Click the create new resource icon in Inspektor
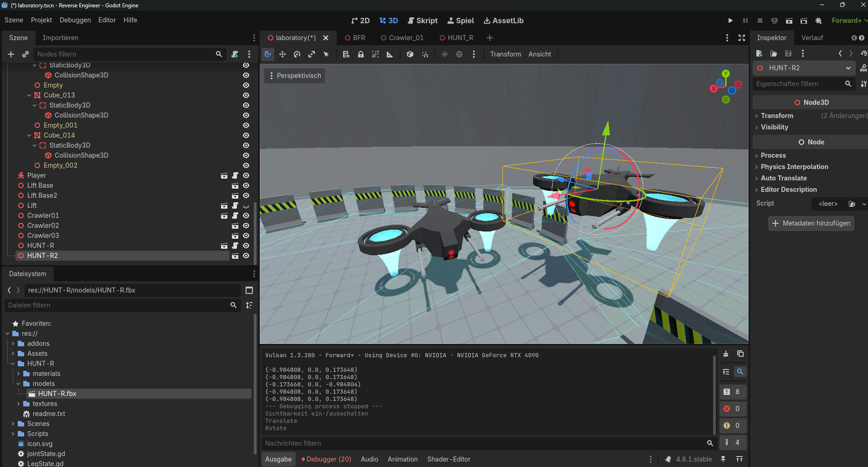 [759, 53]
